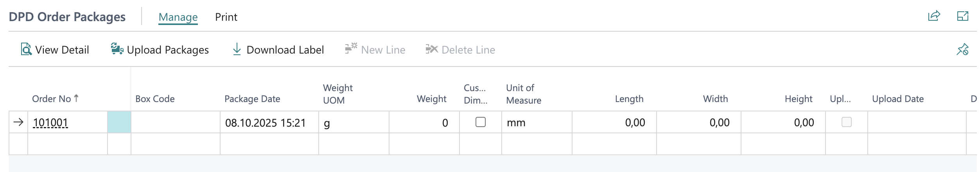Click the Weight UOM cell showing g
980x172 pixels.
click(354, 123)
